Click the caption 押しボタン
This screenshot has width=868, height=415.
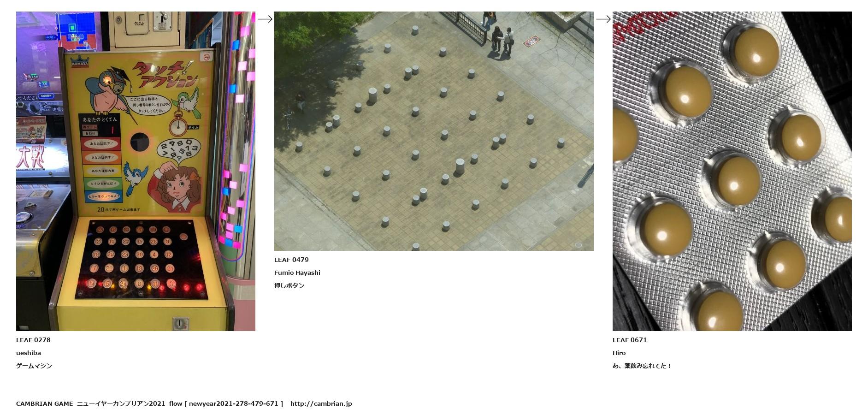pyautogui.click(x=289, y=285)
